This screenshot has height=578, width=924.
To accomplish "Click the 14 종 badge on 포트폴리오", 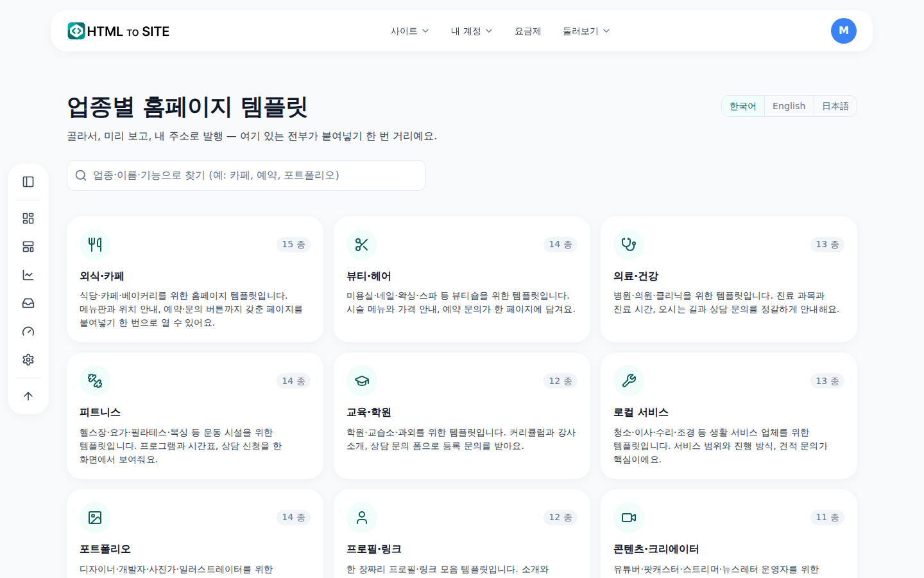I will (x=294, y=518).
